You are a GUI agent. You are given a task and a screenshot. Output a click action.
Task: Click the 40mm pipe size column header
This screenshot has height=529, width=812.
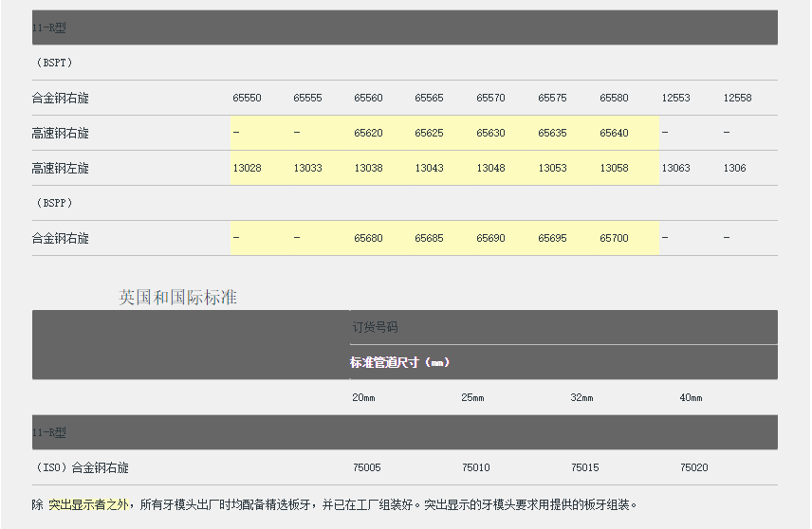pyautogui.click(x=691, y=398)
